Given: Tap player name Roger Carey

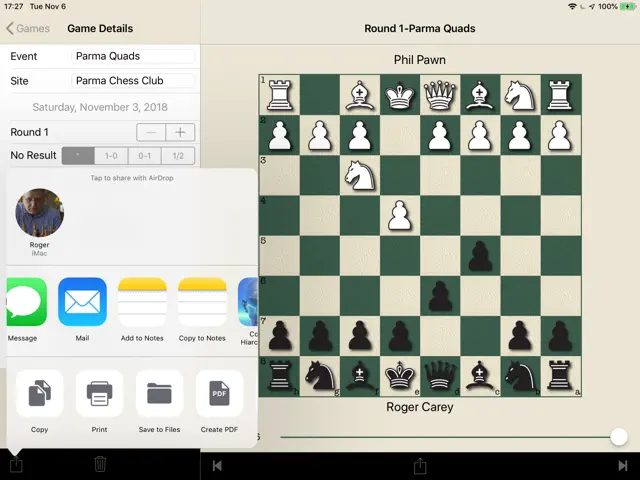Looking at the screenshot, I should (x=420, y=407).
